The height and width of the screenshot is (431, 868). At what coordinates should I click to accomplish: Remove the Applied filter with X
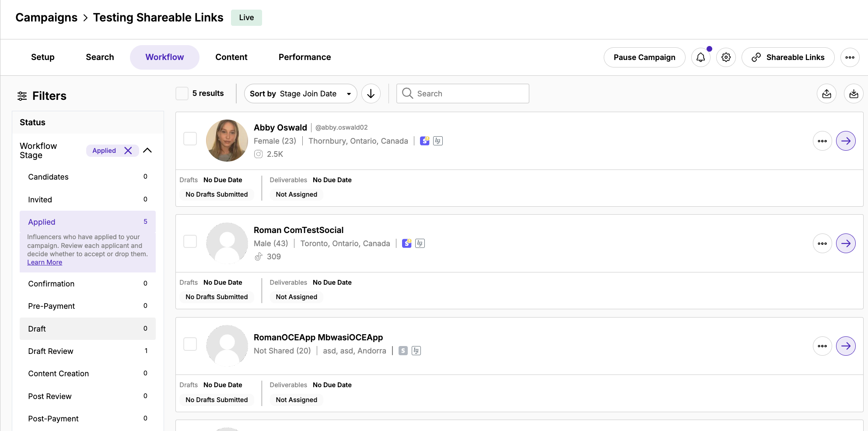point(128,151)
